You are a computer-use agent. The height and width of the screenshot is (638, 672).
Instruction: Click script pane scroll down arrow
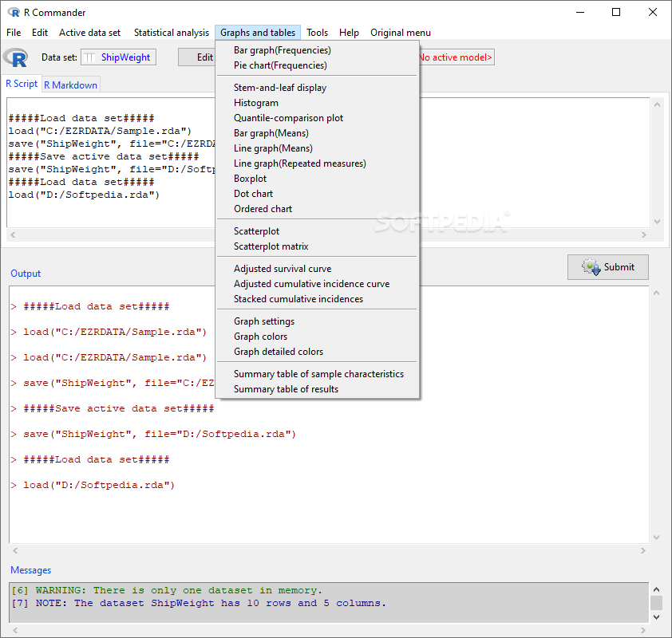pyautogui.click(x=657, y=222)
